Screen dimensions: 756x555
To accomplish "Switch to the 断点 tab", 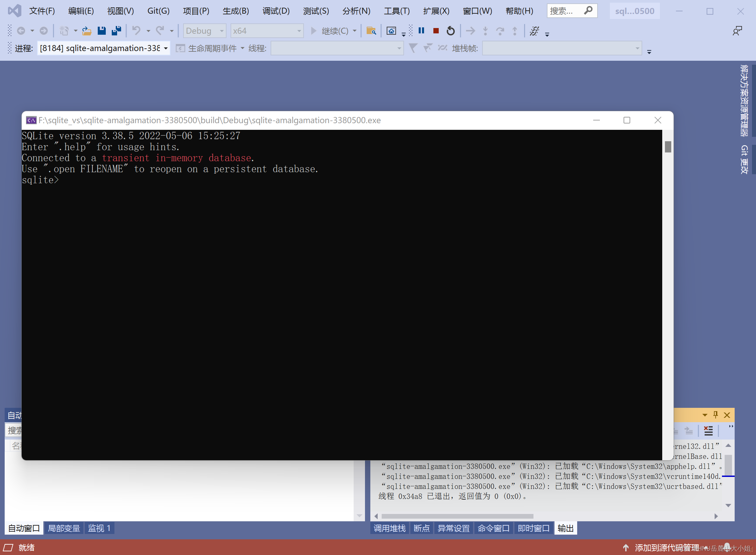I will point(421,528).
